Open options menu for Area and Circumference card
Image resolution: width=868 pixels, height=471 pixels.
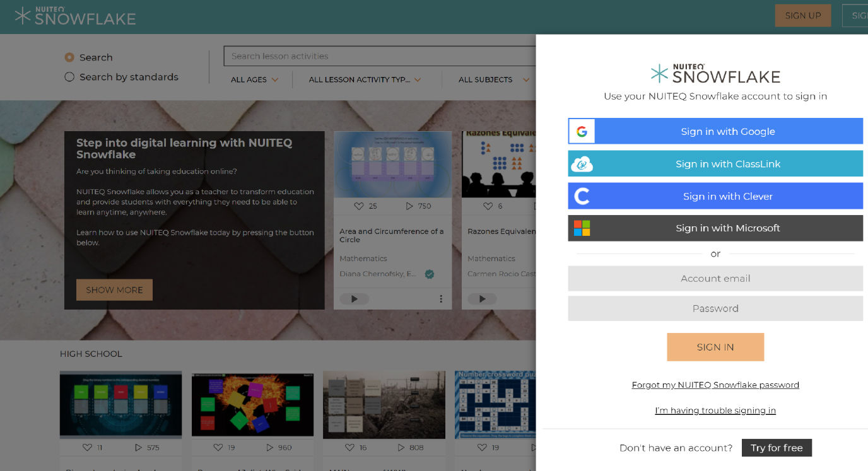point(441,299)
